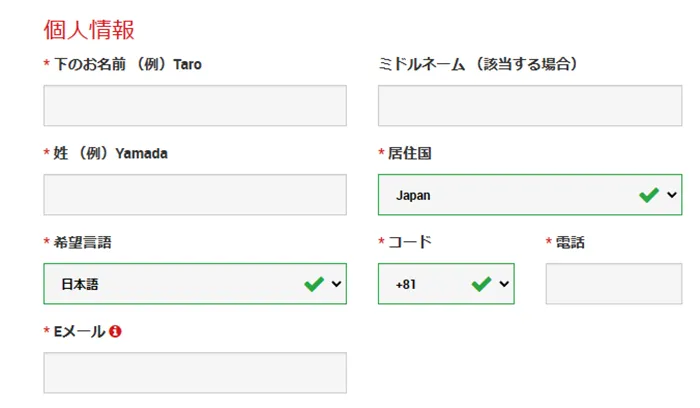This screenshot has width=700, height=408.
Task: Open the 希望言語 日本語 dropdown
Action: tap(195, 284)
